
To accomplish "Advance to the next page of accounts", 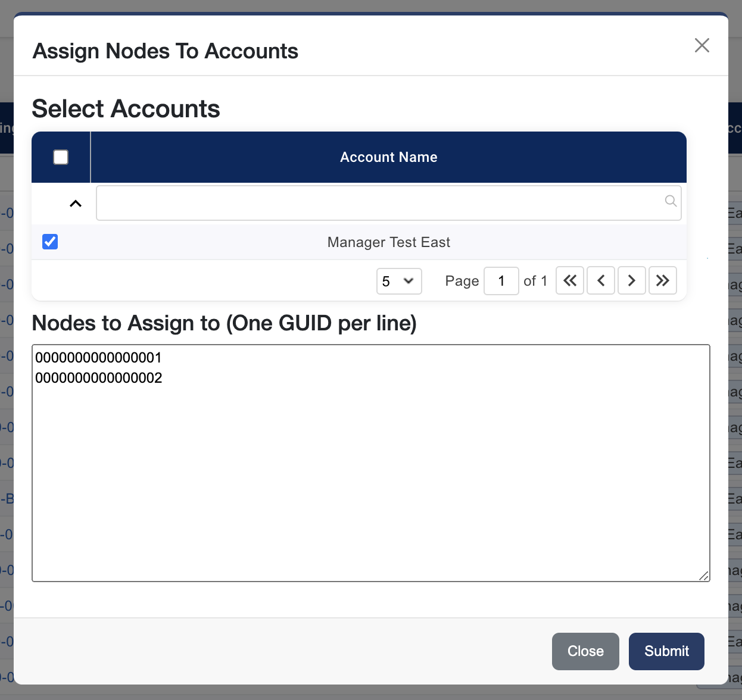I will click(x=632, y=280).
